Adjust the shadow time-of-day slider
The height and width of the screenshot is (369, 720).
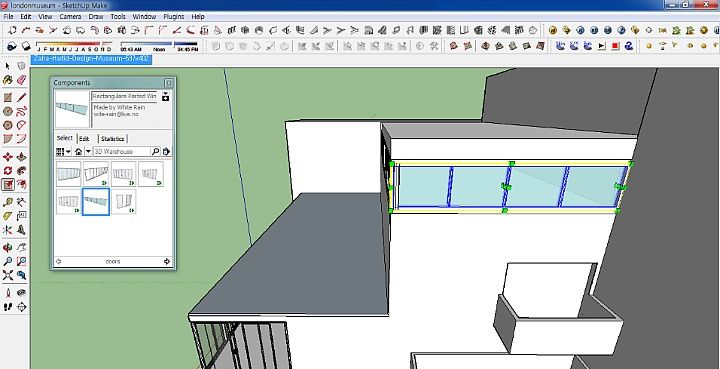(x=159, y=46)
